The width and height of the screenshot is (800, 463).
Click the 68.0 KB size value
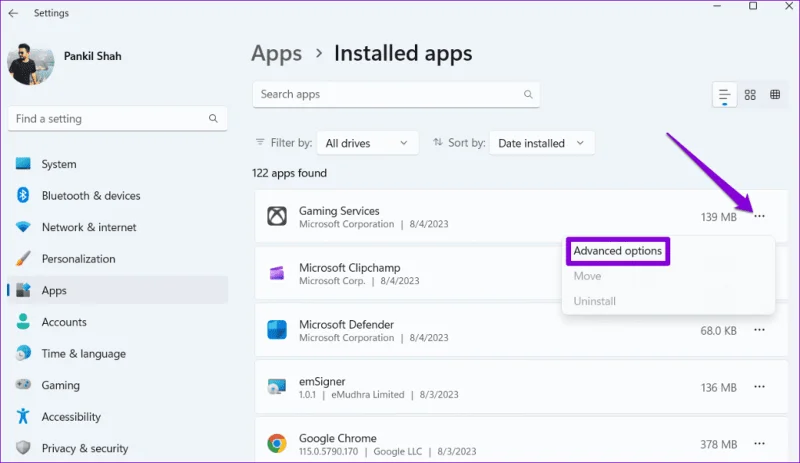point(718,331)
